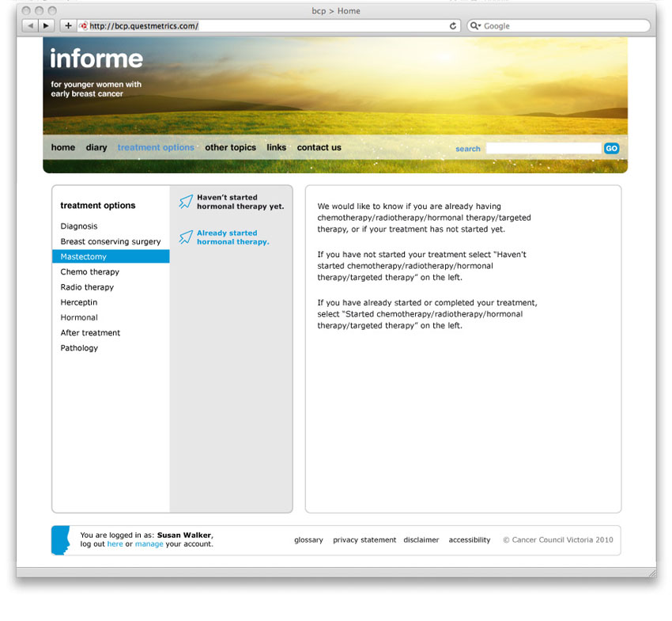The height and width of the screenshot is (621, 672).
Task: Open the accessibility footer link
Action: click(470, 540)
